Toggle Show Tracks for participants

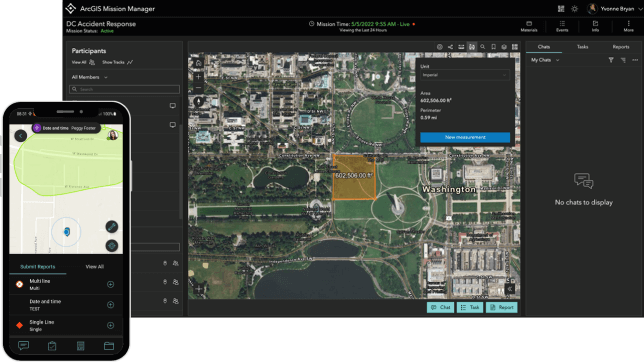(x=117, y=62)
